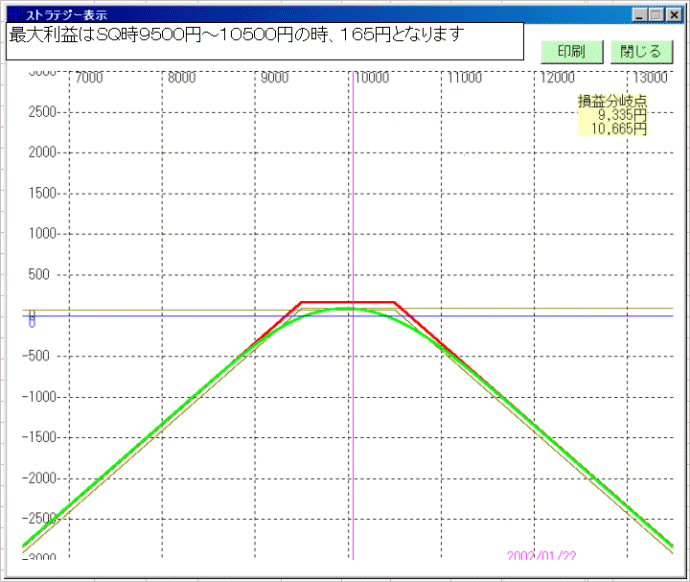The image size is (690, 582).
Task: Click the 9,335円 breakeven value
Action: [621, 115]
